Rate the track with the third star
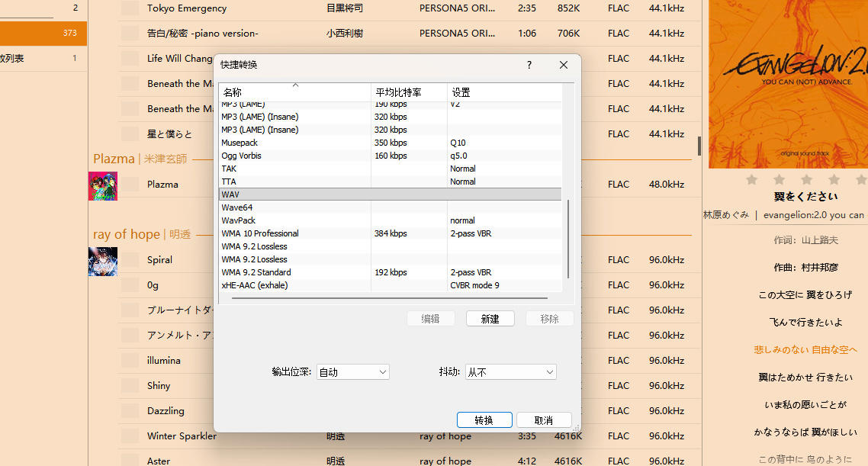The width and height of the screenshot is (868, 466). click(806, 179)
